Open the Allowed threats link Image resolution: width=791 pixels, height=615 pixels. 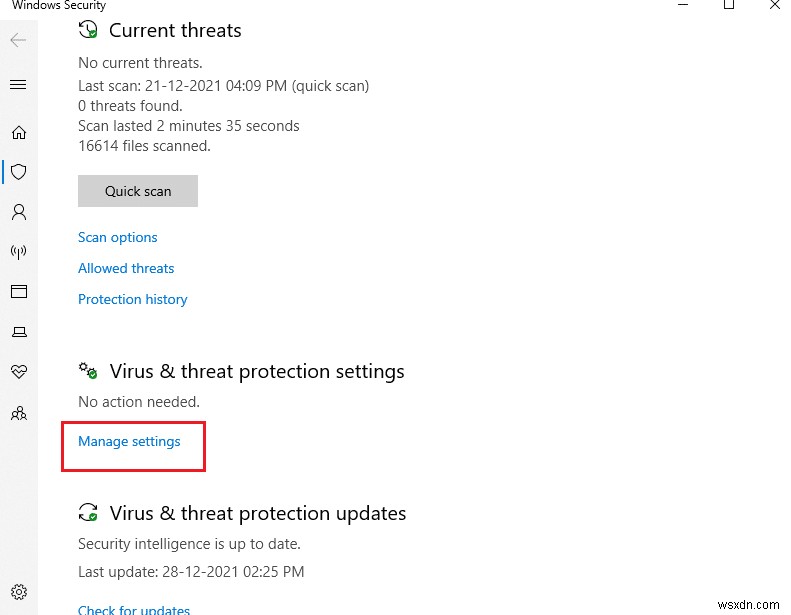pyautogui.click(x=126, y=268)
